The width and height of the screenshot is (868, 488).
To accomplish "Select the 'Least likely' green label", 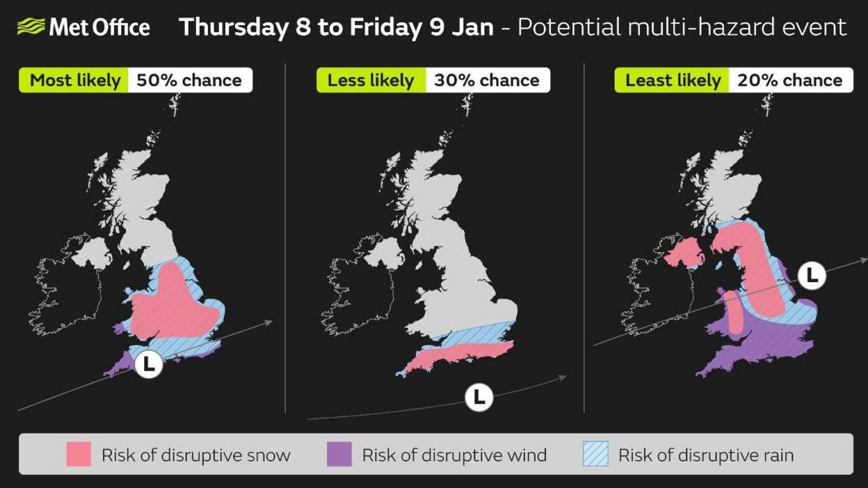I will pyautogui.click(x=673, y=80).
